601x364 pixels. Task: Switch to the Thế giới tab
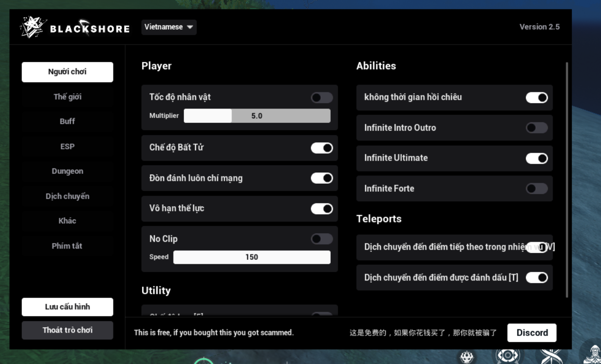67,97
